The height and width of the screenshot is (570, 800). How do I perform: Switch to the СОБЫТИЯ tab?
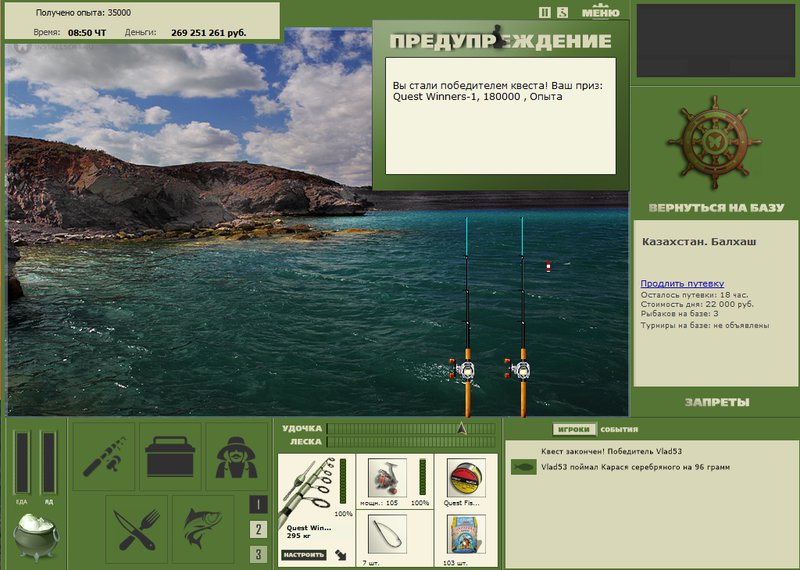coord(619,430)
